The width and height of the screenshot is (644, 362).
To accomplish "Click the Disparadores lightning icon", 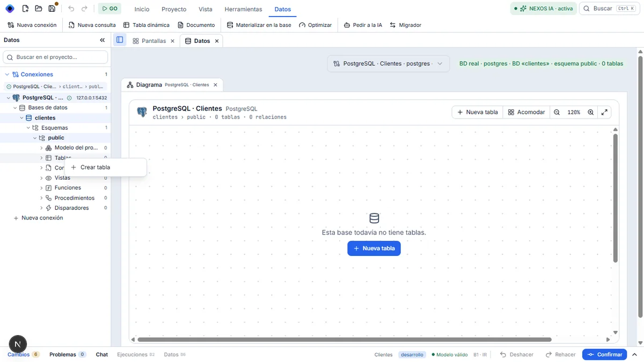I will (48, 208).
